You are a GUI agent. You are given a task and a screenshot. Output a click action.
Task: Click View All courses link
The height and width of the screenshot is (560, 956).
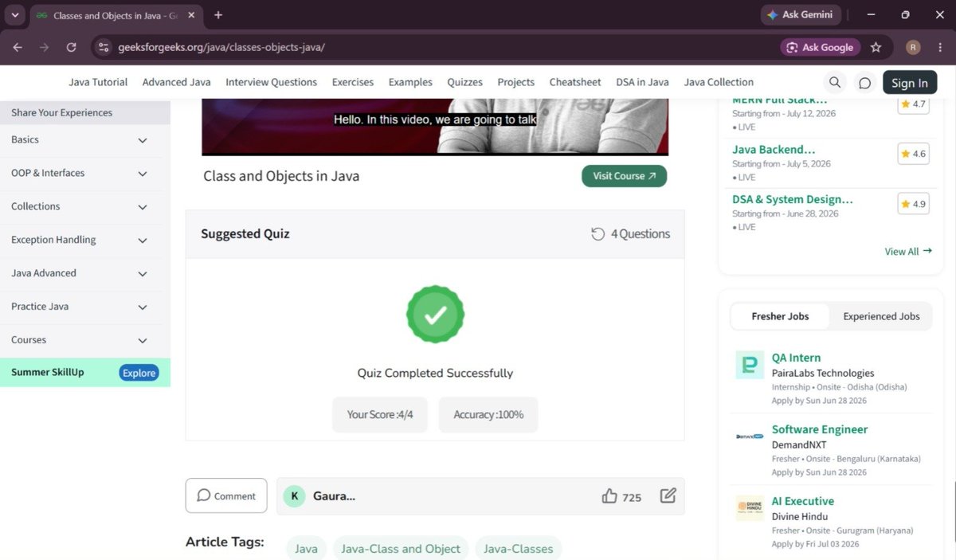[908, 252]
